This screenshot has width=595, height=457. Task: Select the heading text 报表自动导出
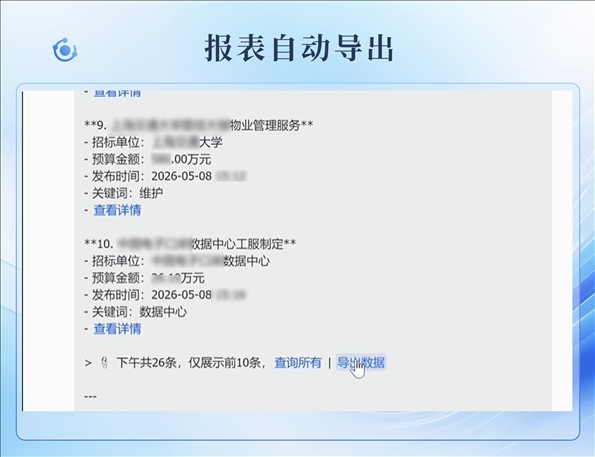coord(299,48)
